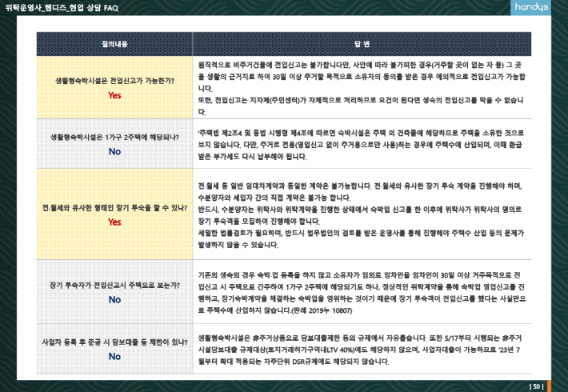Click the red Yes under 장기 투숙 question
Image resolution: width=568 pixels, height=392 pixels.
114,222
